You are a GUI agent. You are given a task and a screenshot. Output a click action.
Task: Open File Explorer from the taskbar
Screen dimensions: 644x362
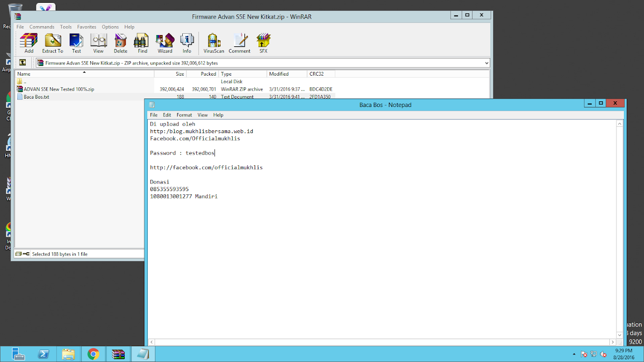68,354
